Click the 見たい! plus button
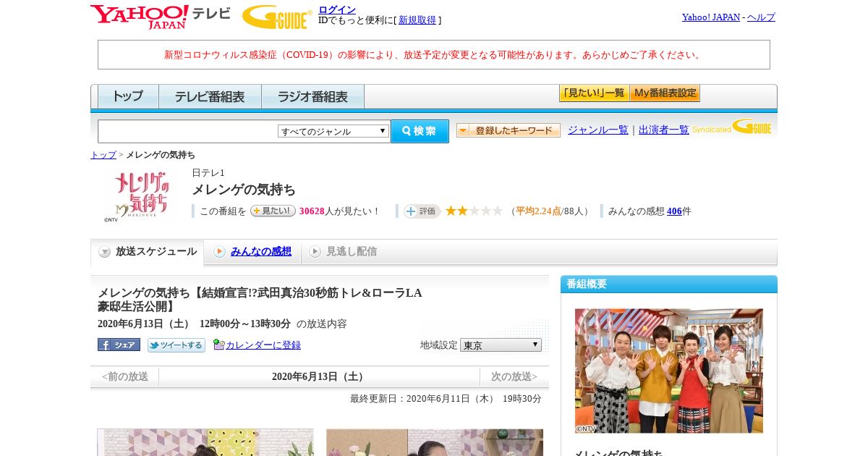This screenshot has height=456, width=868. [x=273, y=211]
